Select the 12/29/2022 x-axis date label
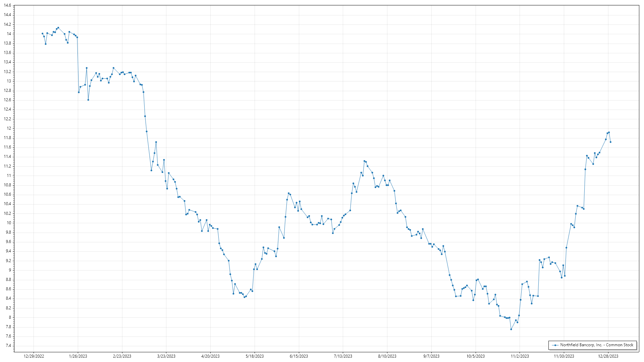The image size is (644, 362). click(34, 356)
